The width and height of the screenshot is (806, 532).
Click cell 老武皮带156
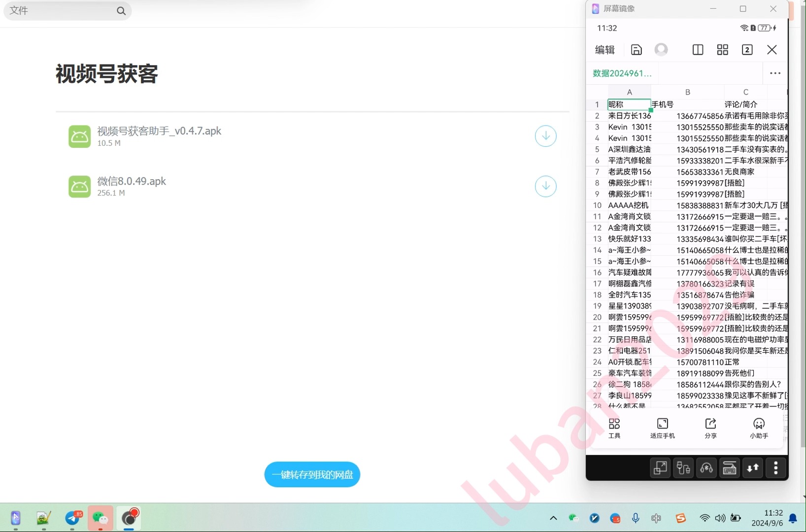pos(629,172)
